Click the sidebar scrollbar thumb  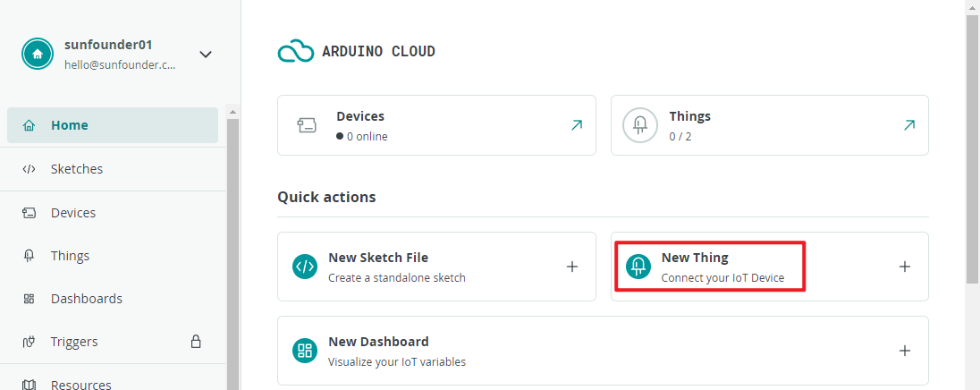pos(232,254)
